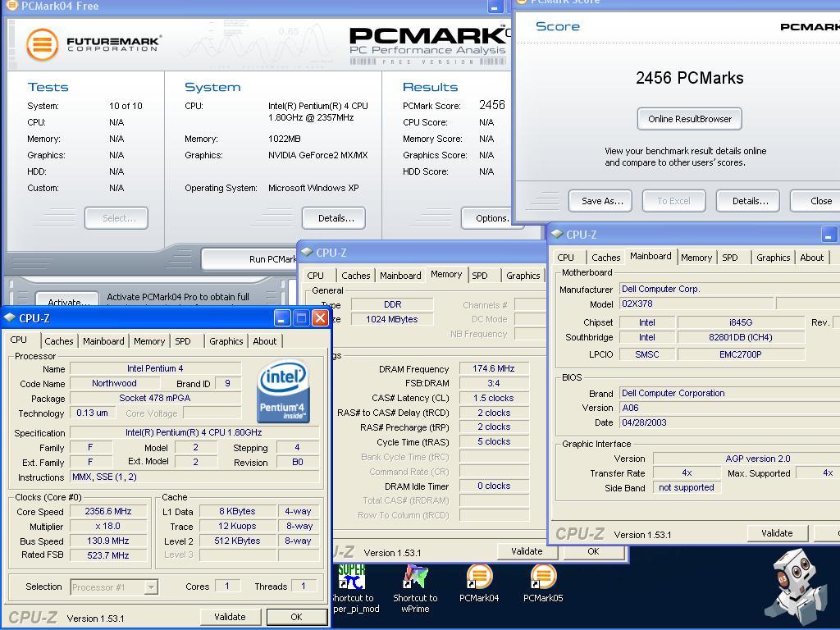Screen dimensions: 840x630
Task: Click OK in Memory CPU-Z window
Action: [x=594, y=551]
